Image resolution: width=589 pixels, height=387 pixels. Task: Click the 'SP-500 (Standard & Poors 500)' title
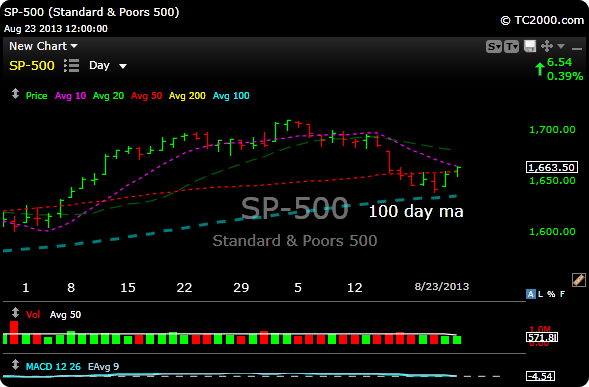click(92, 12)
